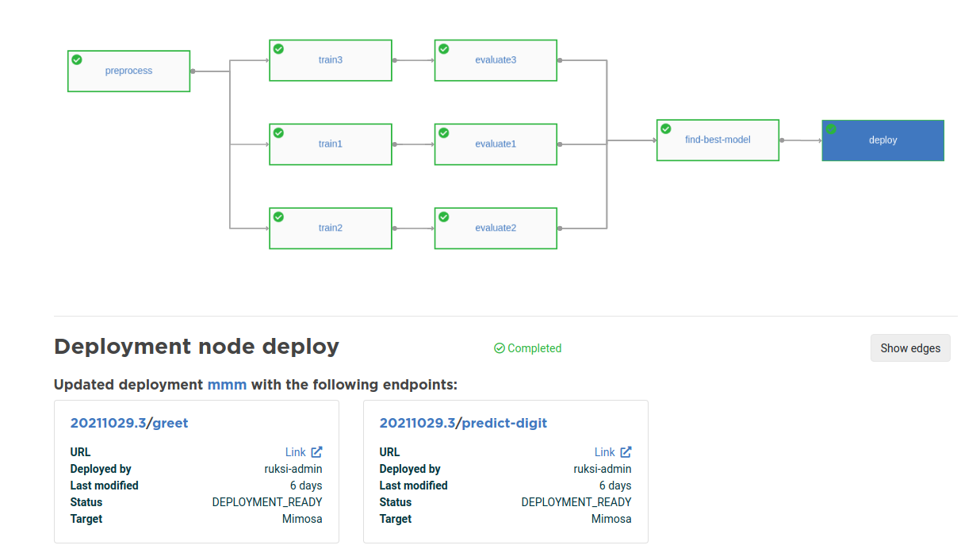Screen dimensions: 980x549
Task: Select the train2 pipeline node
Action: pos(331,228)
